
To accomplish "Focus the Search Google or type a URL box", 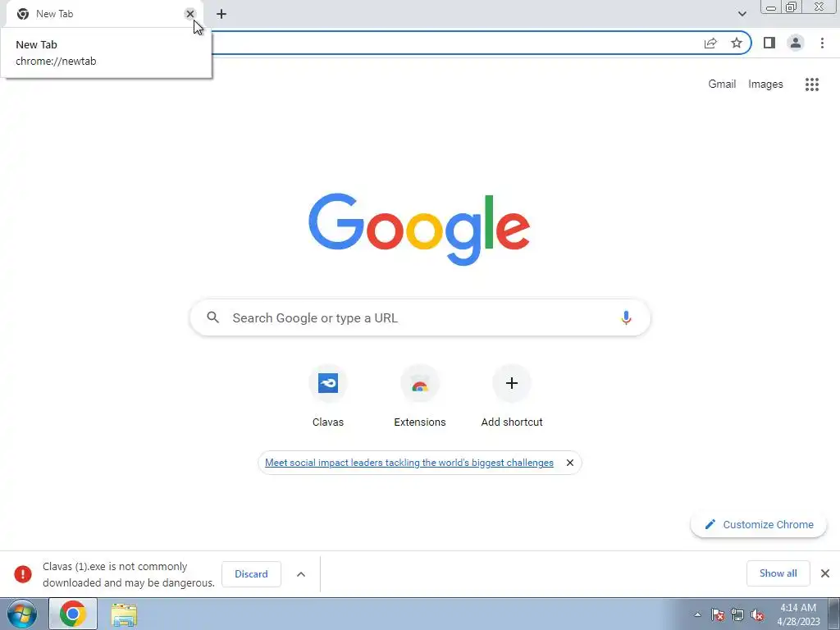I will pos(420,317).
